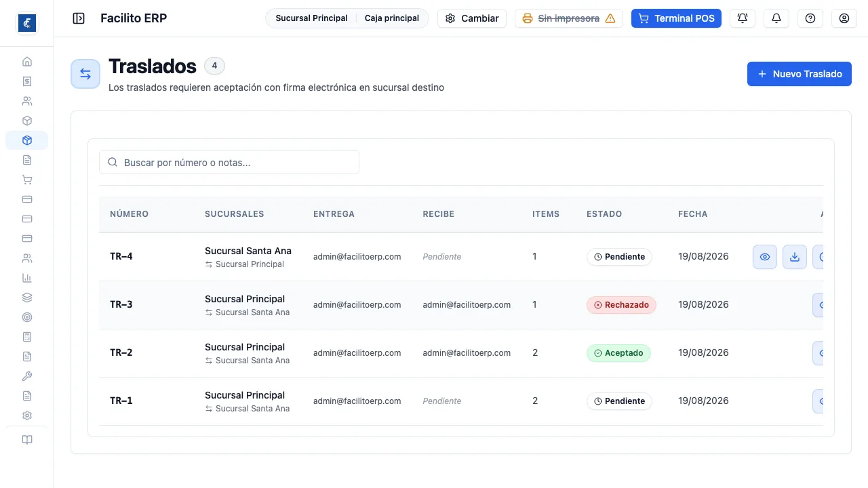
Task: Open the wrench tools sidebar icon
Action: pyautogui.click(x=27, y=376)
